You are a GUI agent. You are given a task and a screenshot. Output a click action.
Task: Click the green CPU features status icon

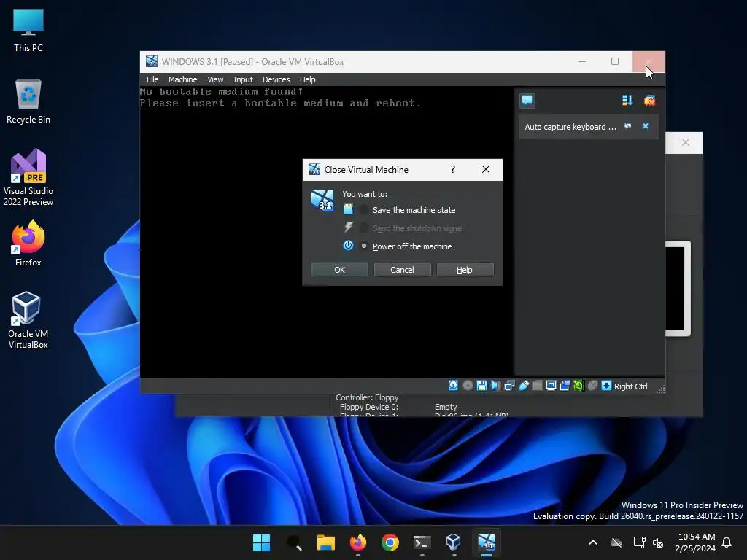[578, 386]
